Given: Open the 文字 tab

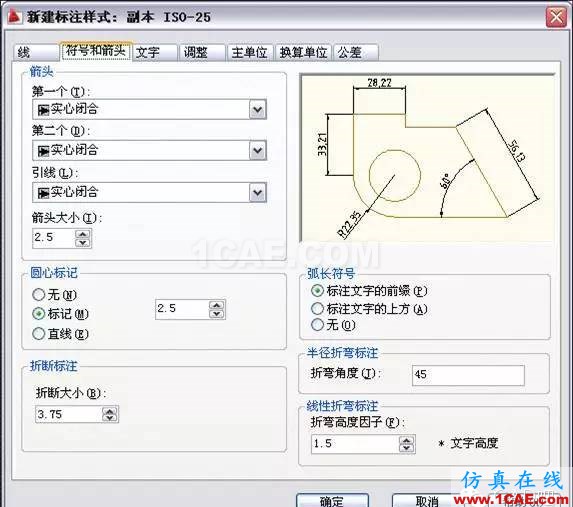Looking at the screenshot, I should 155,52.
